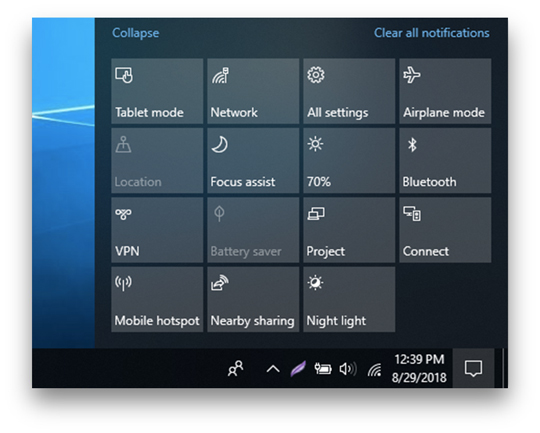Screen dimensions: 540x433
Task: Enable Airplane mode tile
Action: [445, 91]
